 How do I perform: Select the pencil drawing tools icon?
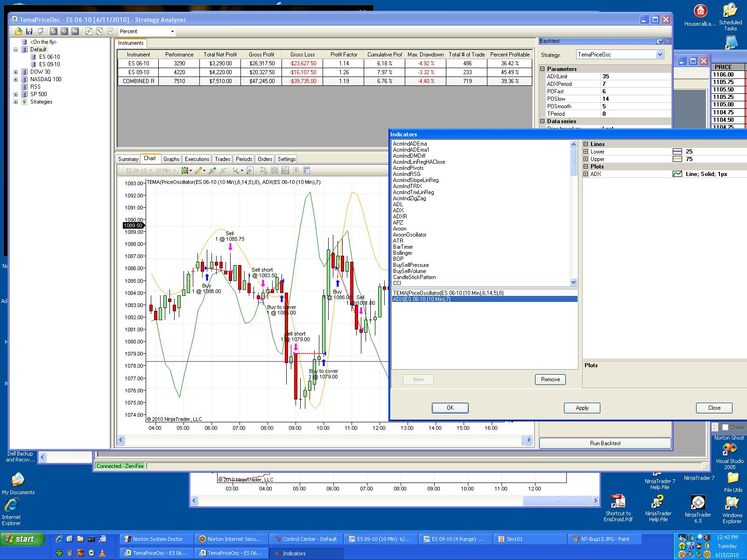tap(198, 171)
